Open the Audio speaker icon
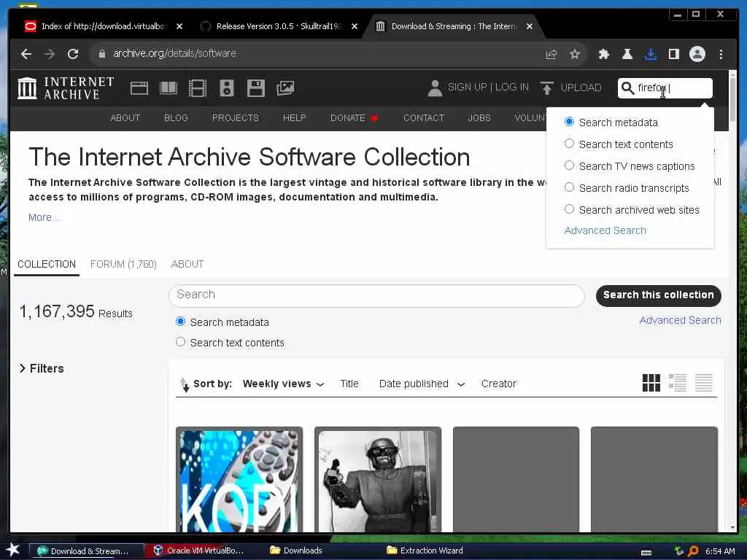 [x=227, y=88]
